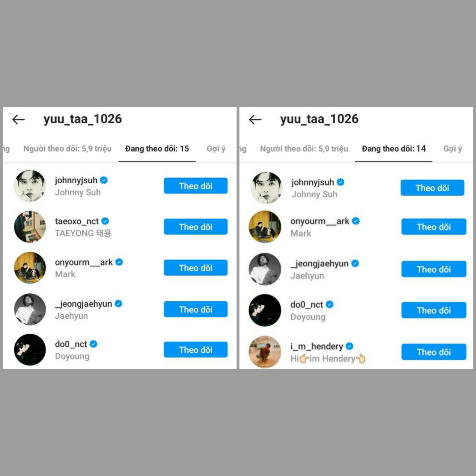Open taeoxo_nct profile picture
This screenshot has height=476, width=476.
tap(30, 227)
